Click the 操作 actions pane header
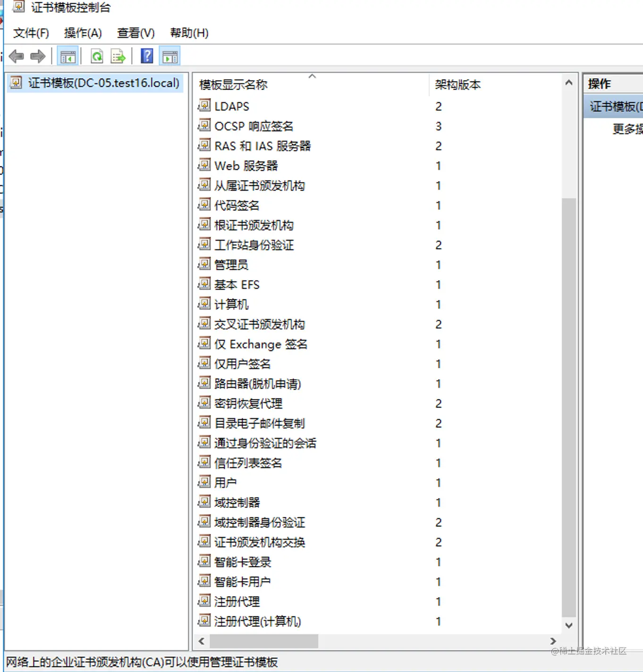 (x=614, y=84)
